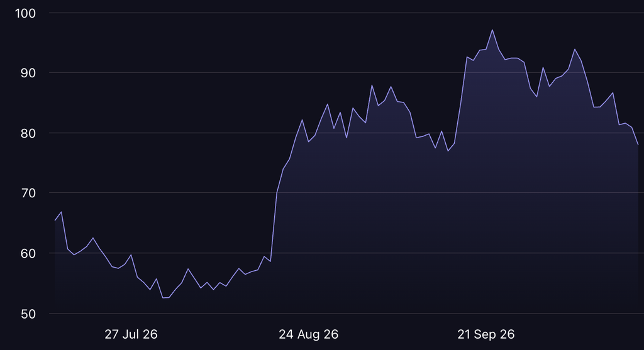Click the 80 y-axis label
The width and height of the screenshot is (644, 350).
click(x=28, y=133)
